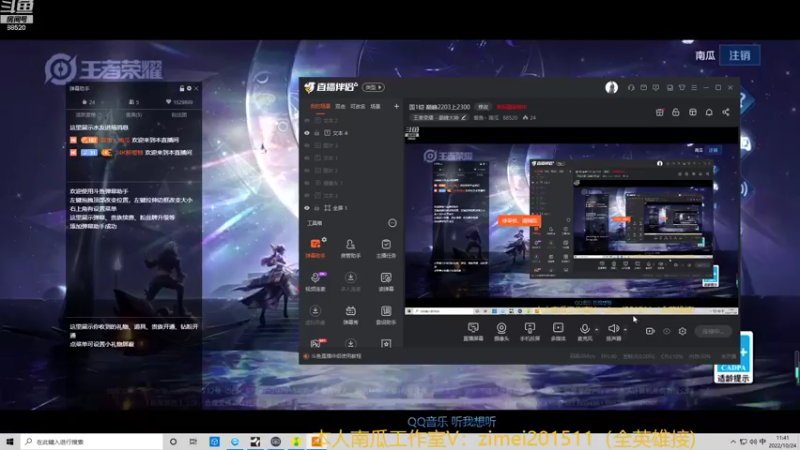Click the stream preview thumbnail area
This screenshot has height=450, width=800.
point(571,220)
